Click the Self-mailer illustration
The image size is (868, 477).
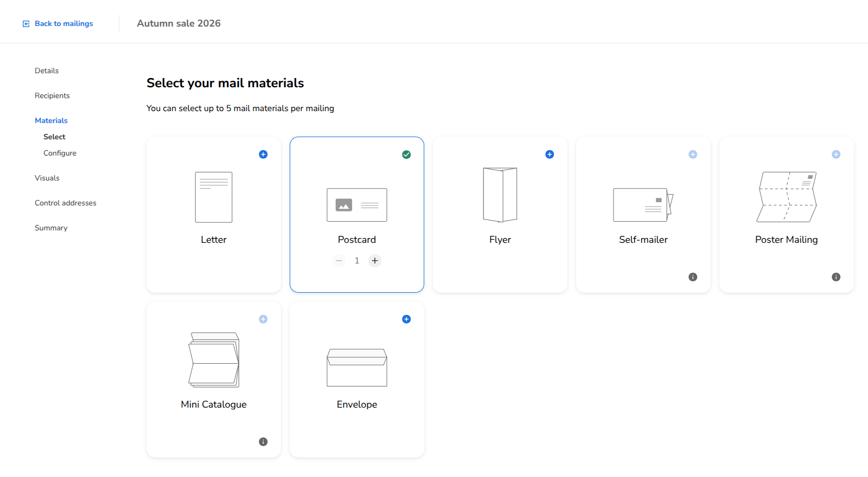[x=643, y=205]
